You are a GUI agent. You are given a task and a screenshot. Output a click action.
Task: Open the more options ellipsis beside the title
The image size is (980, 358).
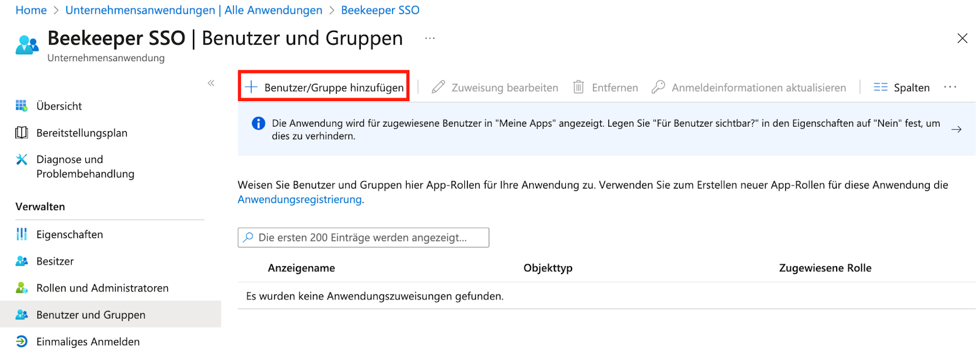(x=430, y=38)
